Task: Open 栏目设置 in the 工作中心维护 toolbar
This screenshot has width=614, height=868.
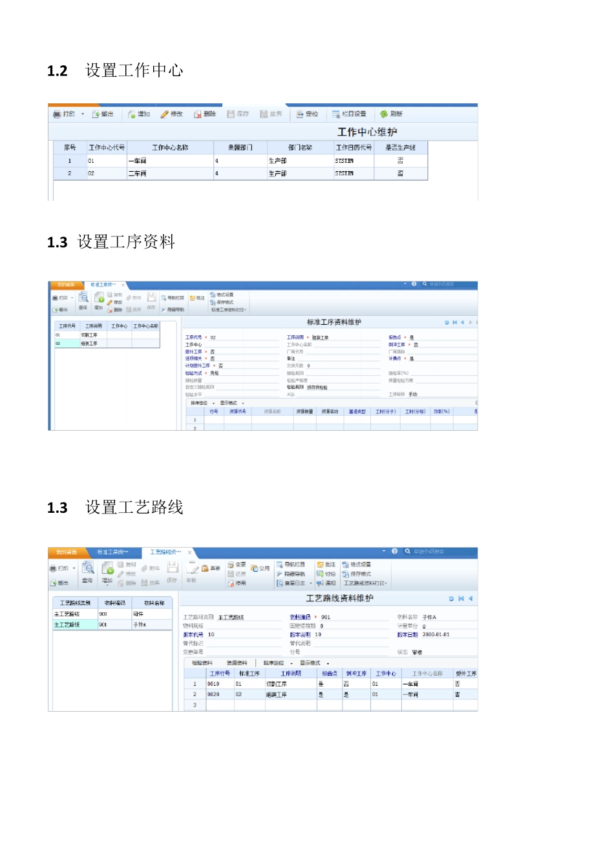Action: pyautogui.click(x=349, y=114)
